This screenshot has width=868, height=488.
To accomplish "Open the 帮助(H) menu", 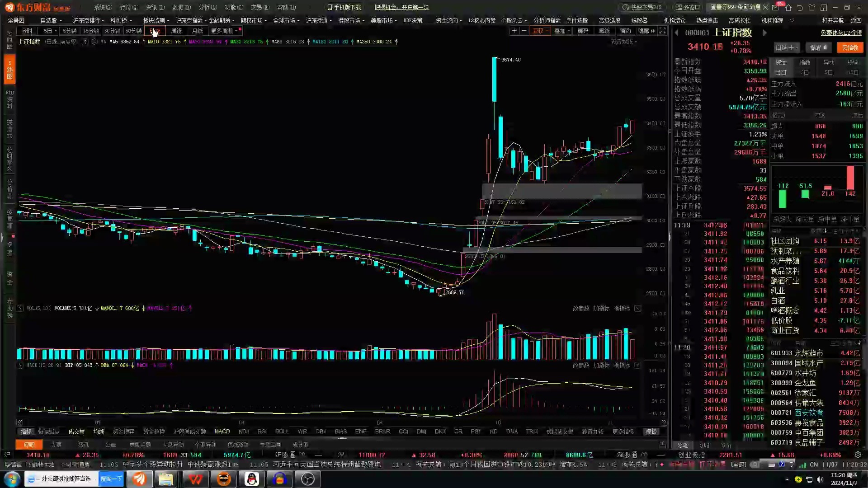I will click(286, 7).
